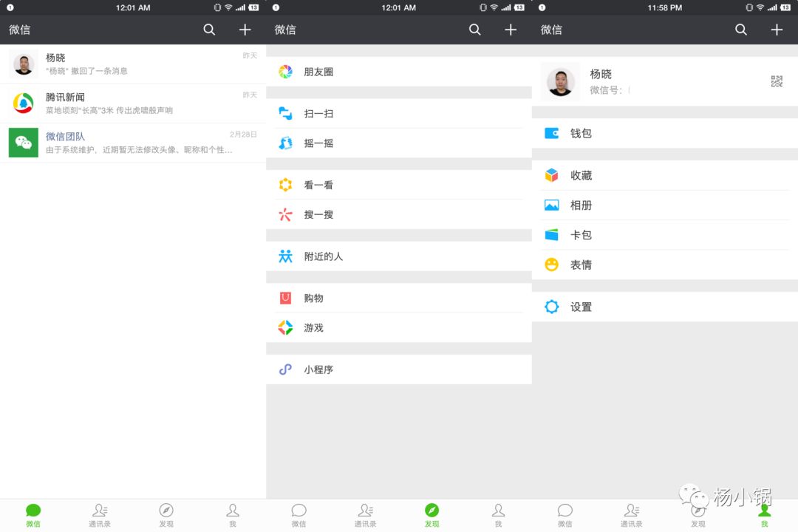
Task: Open 看一看 Top Stories icon
Action: (x=285, y=185)
